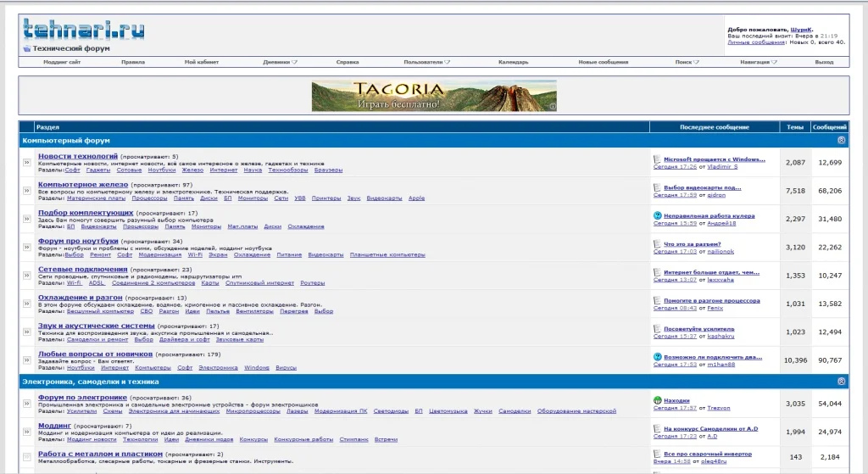This screenshot has height=474, width=868.
Task: Open Конкурсные работы subsection under Моддинг
Action: point(303,439)
